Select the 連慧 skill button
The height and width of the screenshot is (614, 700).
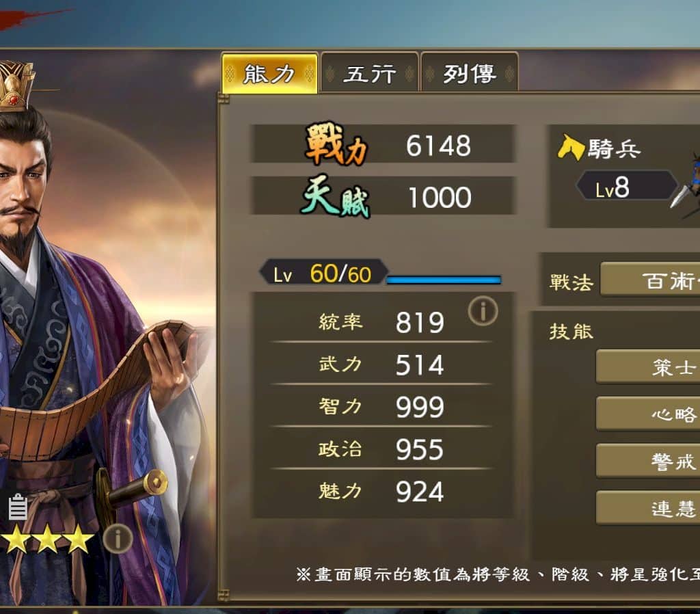(648, 508)
